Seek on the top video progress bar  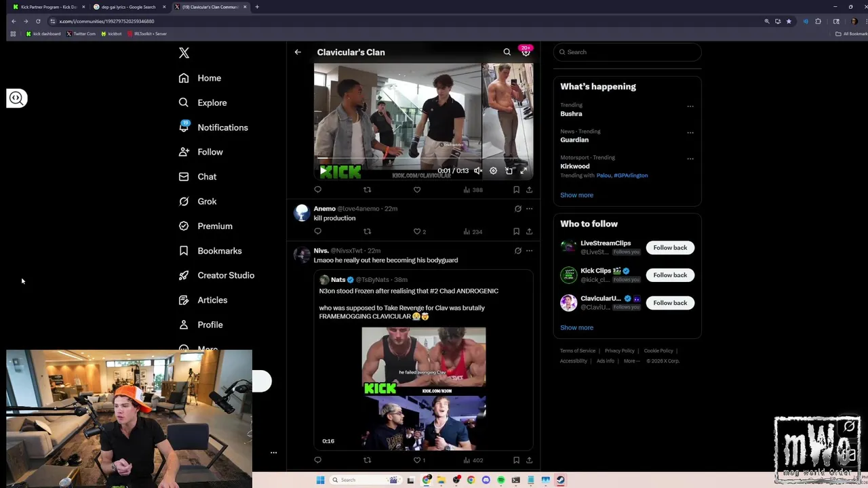423,160
